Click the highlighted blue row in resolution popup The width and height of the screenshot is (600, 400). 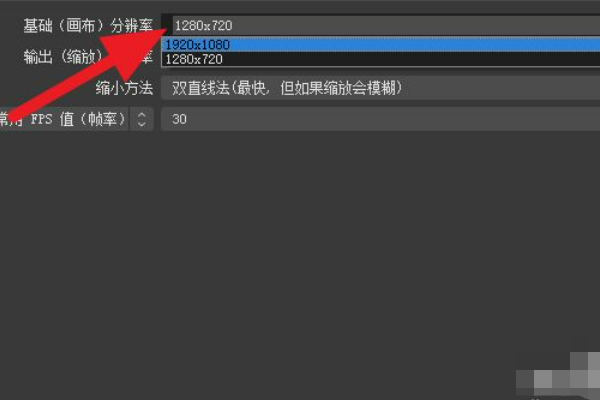[381, 45]
